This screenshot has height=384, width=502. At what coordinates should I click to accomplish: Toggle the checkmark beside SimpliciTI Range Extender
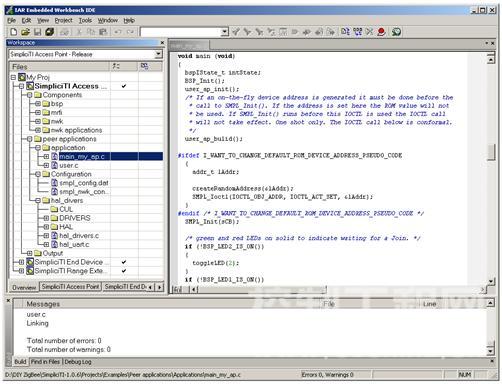[x=124, y=271]
